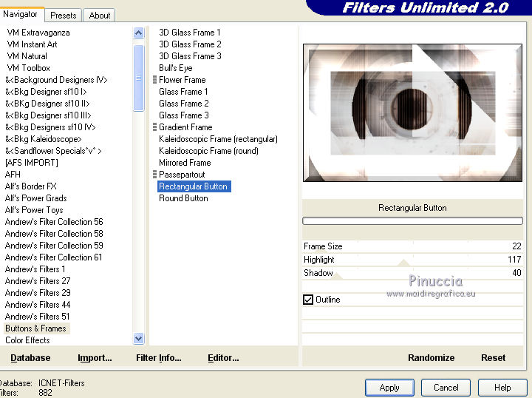Image resolution: width=532 pixels, height=398 pixels.
Task: Select the Glass Frame 1 filter
Action: click(183, 92)
